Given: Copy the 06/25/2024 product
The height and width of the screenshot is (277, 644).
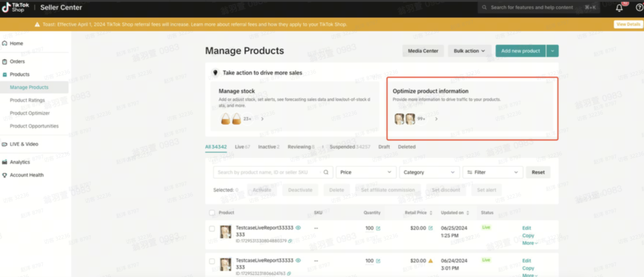Looking at the screenshot, I should point(528,236).
